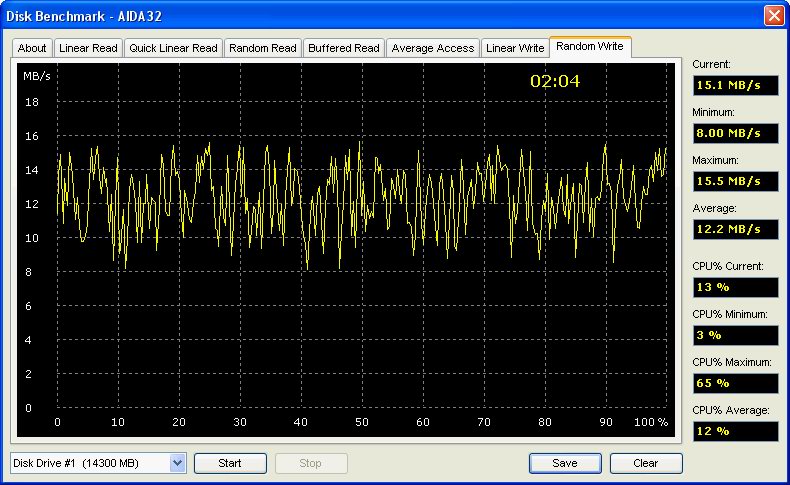
Task: Save the benchmark results
Action: point(565,463)
